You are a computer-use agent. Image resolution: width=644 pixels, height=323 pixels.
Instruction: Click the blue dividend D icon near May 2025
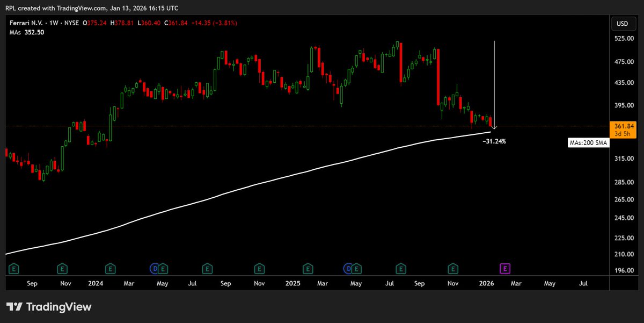click(349, 268)
